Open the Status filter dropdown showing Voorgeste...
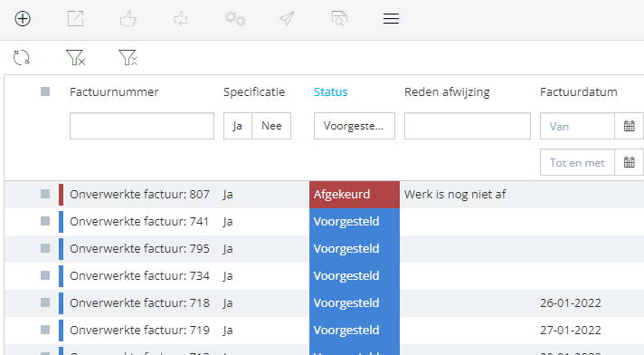The image size is (644, 355). click(x=355, y=126)
